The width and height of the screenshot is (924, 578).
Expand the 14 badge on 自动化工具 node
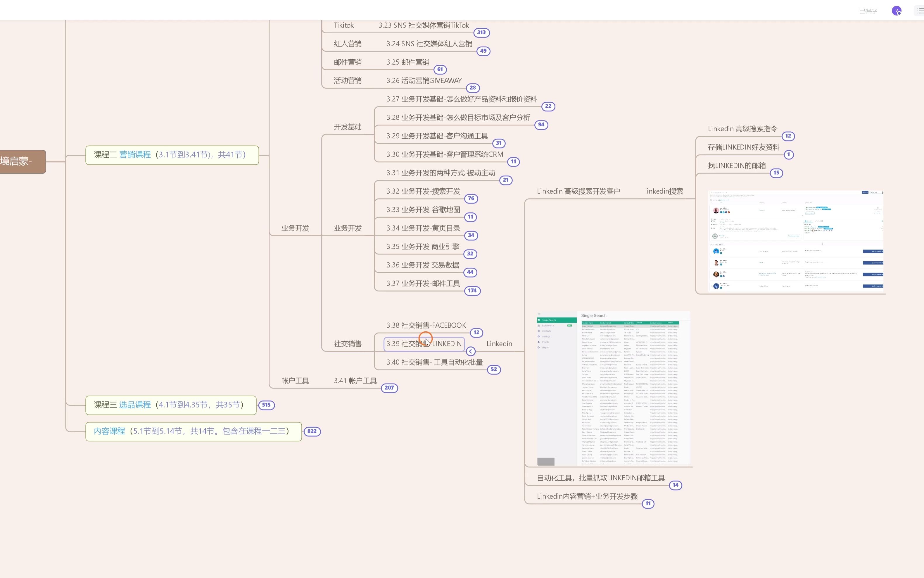675,485
